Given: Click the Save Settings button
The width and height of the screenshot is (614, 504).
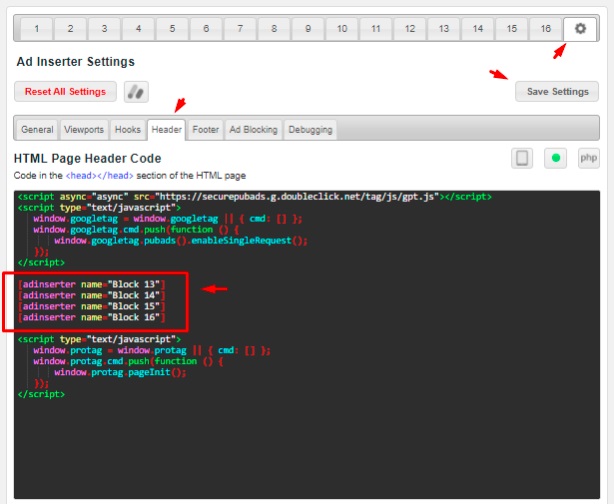Looking at the screenshot, I should pos(557,92).
